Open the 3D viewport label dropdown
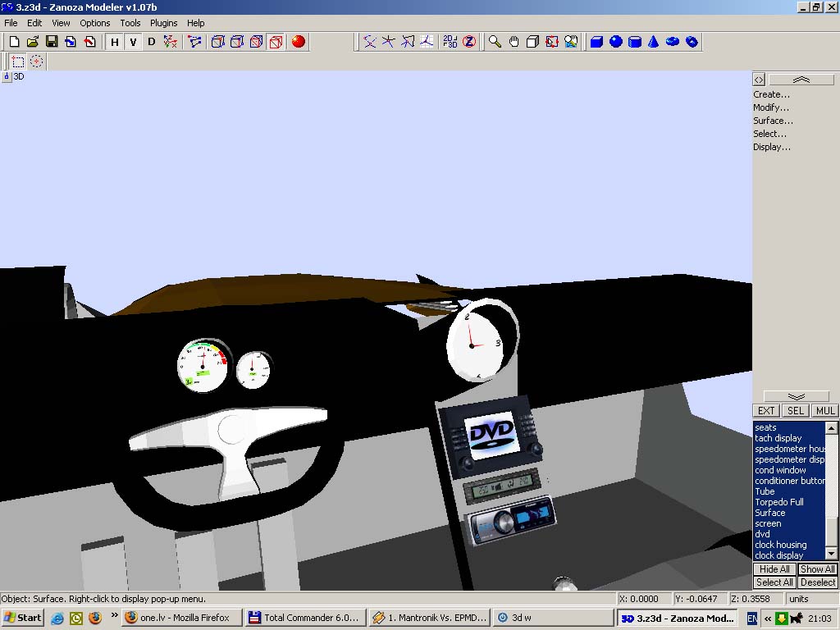Image resolution: width=840 pixels, height=630 pixels. click(x=7, y=76)
